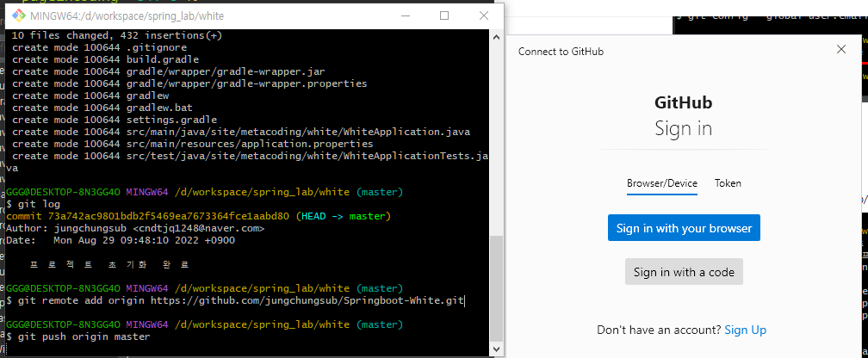Click the gradle-wrapper.properties line
Screen dimensions: 868x358
[189, 83]
